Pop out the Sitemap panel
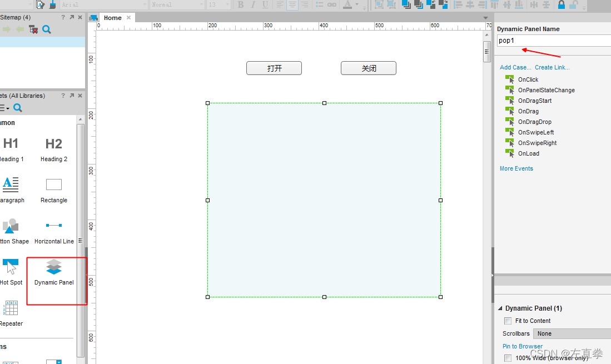The height and width of the screenshot is (364, 611). coord(72,17)
